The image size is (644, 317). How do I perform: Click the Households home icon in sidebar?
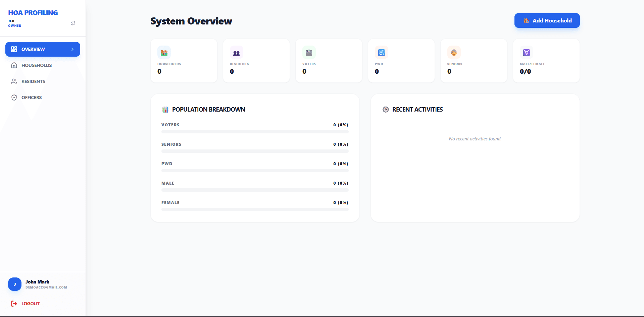click(x=14, y=65)
